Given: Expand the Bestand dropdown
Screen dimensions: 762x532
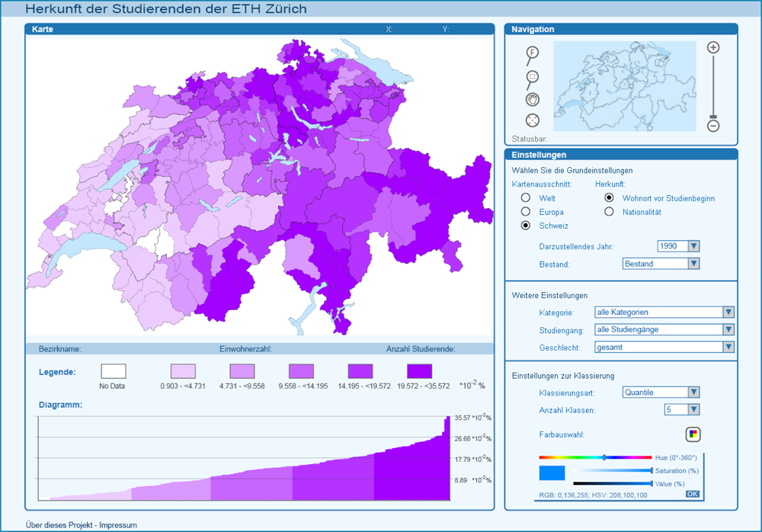Looking at the screenshot, I should 661,264.
